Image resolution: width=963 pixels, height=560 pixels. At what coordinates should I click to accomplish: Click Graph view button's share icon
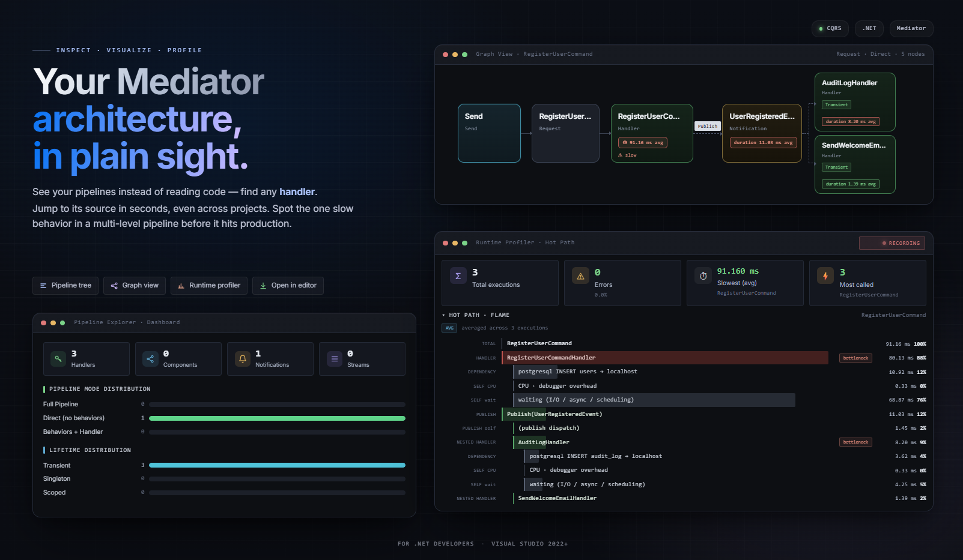point(114,286)
